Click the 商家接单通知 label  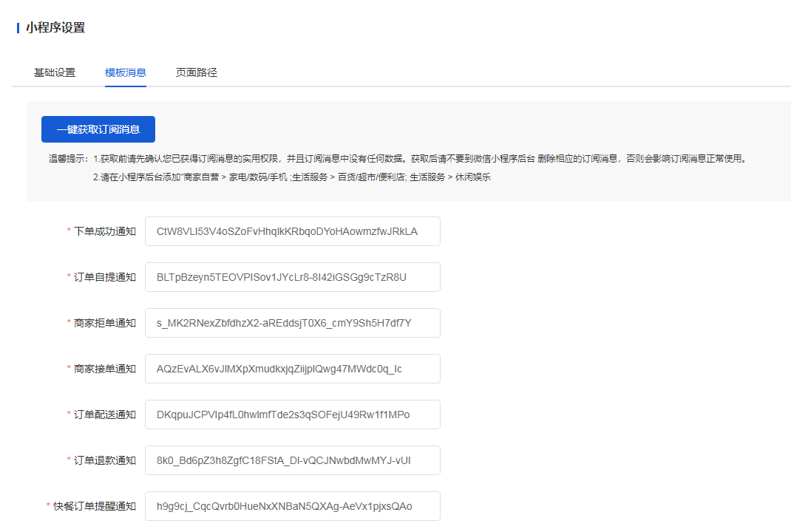105,369
